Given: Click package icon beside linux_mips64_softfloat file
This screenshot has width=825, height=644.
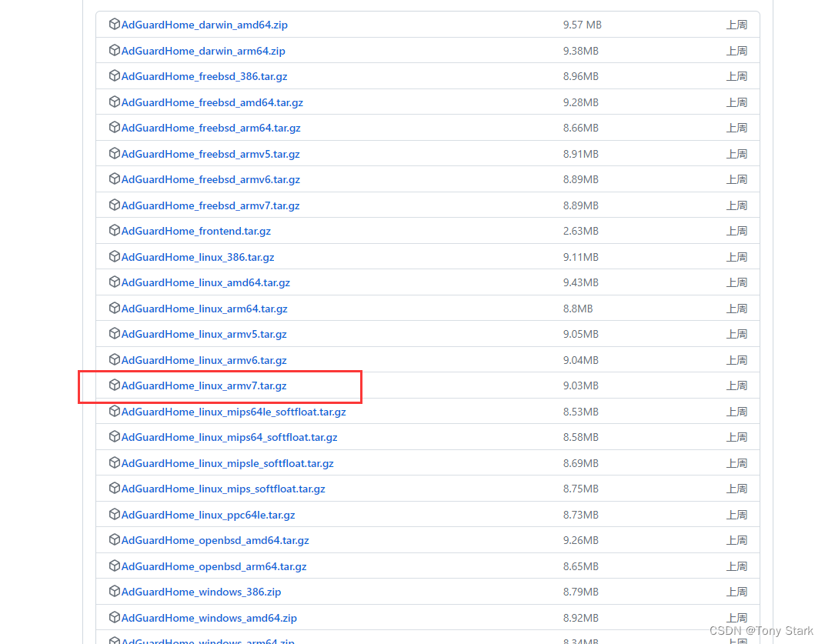Looking at the screenshot, I should click(114, 437).
